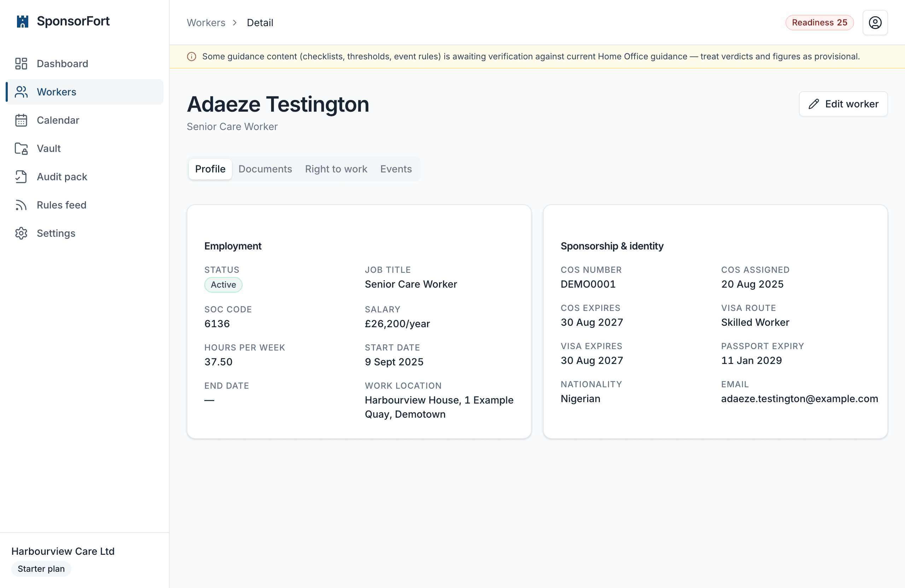Open the Audit pack file icon
The height and width of the screenshot is (588, 905).
point(21,177)
